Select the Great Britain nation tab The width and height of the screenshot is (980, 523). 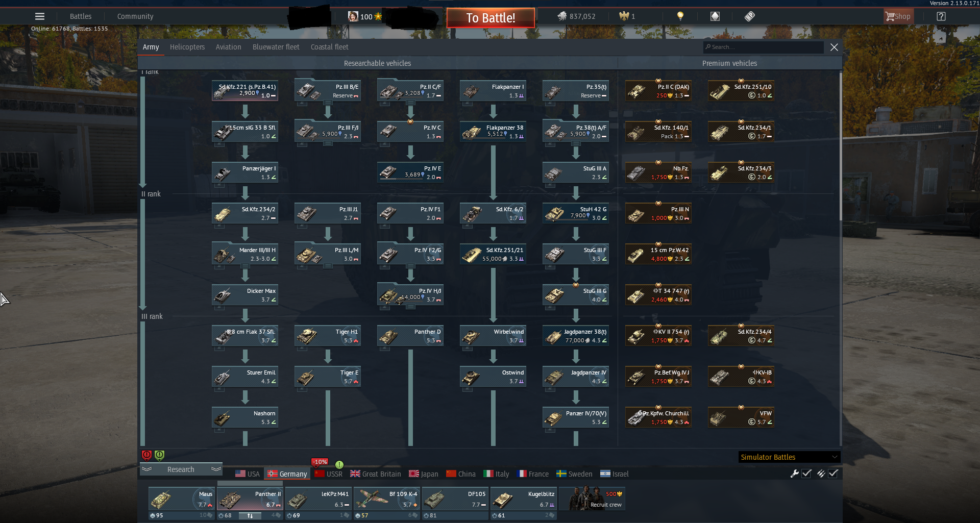click(x=375, y=474)
